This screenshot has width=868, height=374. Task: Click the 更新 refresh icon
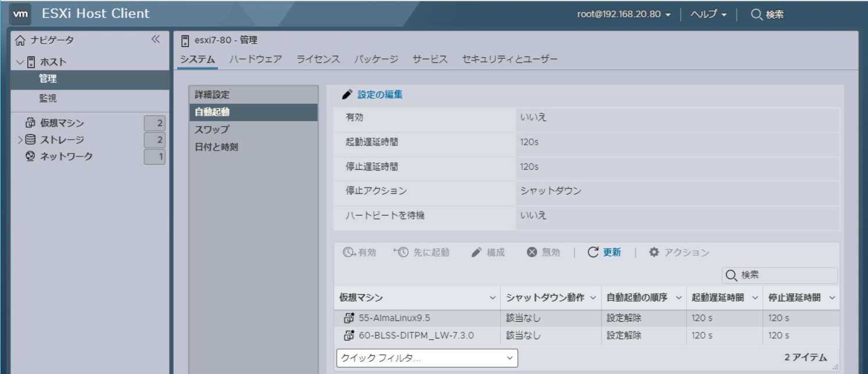coord(593,252)
